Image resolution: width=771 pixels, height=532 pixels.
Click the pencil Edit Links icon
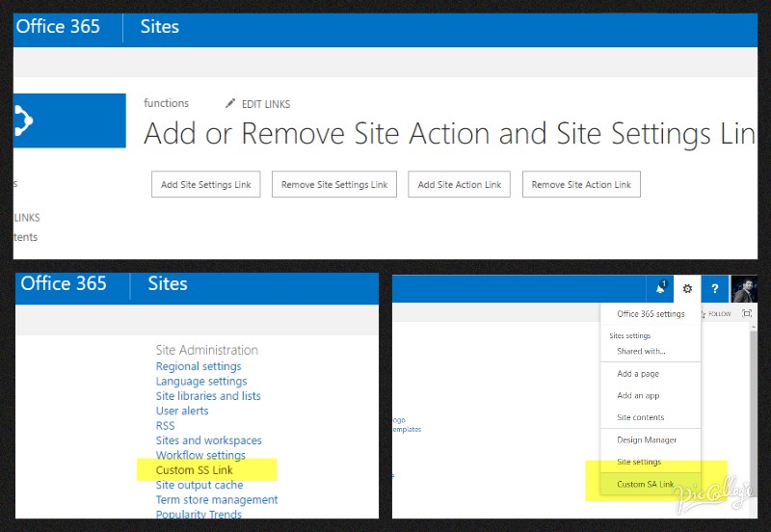click(230, 104)
